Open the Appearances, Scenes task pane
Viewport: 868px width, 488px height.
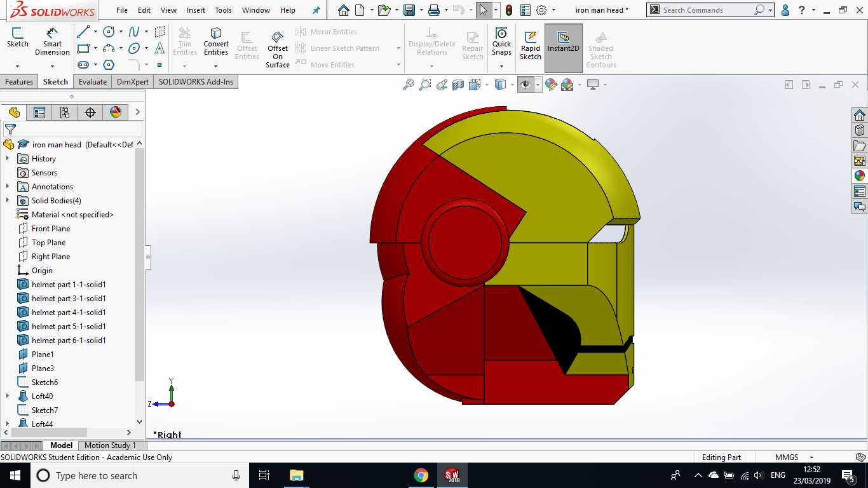coord(860,176)
